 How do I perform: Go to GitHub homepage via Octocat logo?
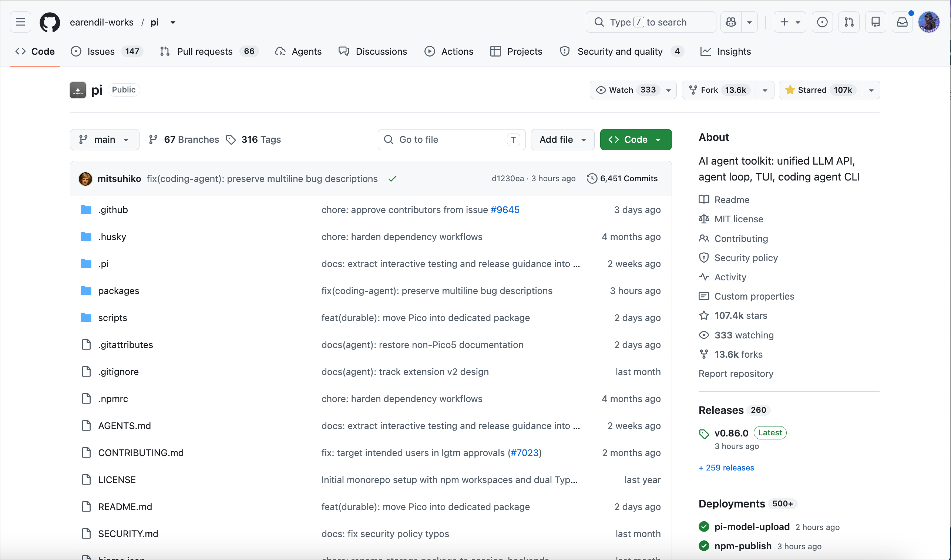click(50, 22)
